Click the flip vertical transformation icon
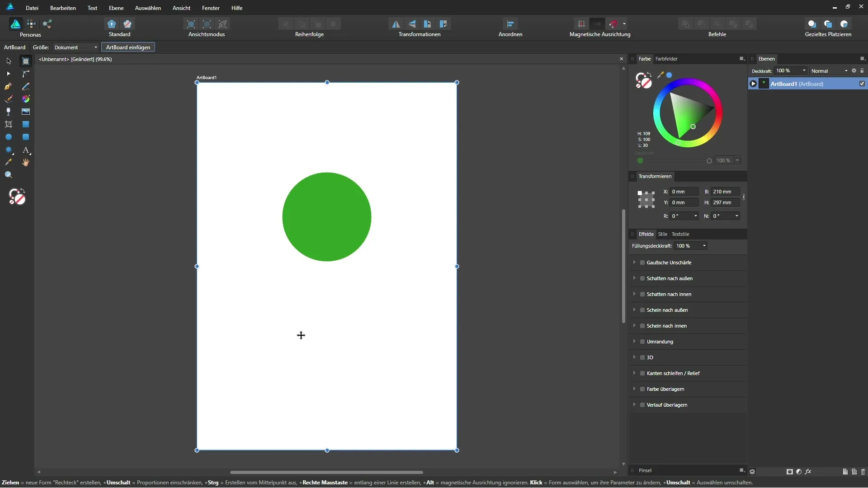Viewport: 868px width, 488px height. [x=412, y=24]
